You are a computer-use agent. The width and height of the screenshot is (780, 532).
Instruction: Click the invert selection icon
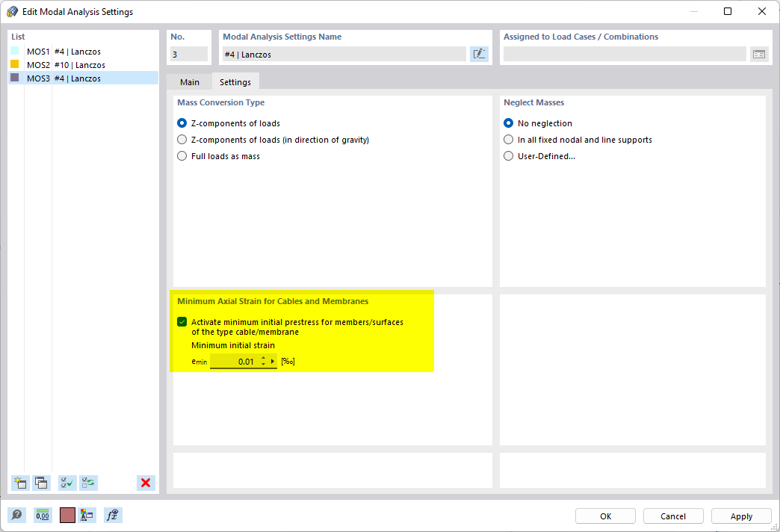click(89, 483)
